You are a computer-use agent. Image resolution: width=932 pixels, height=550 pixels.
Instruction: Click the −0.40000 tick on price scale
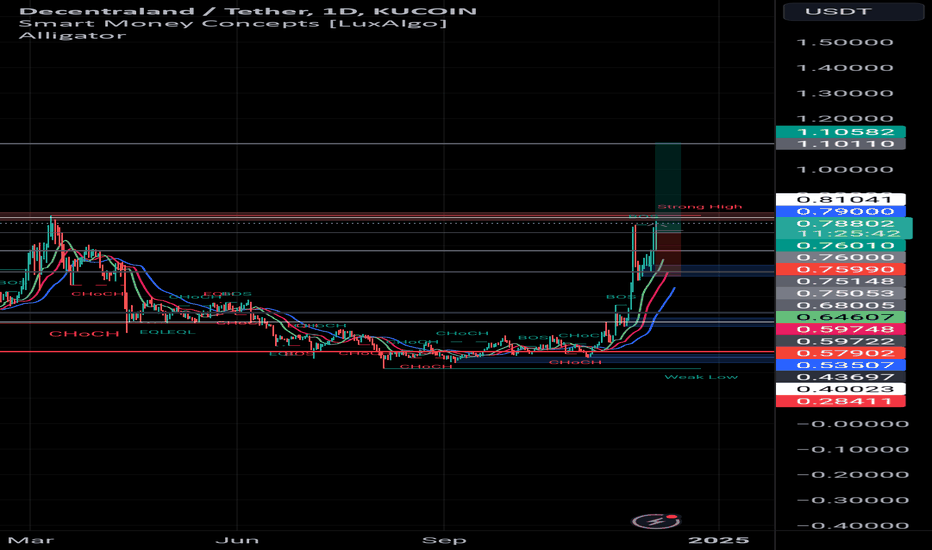(x=853, y=526)
